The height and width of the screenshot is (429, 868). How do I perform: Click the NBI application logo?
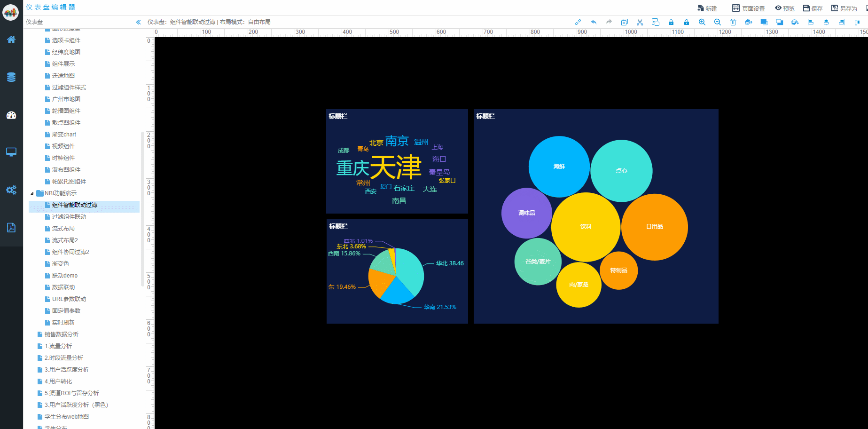[10, 12]
